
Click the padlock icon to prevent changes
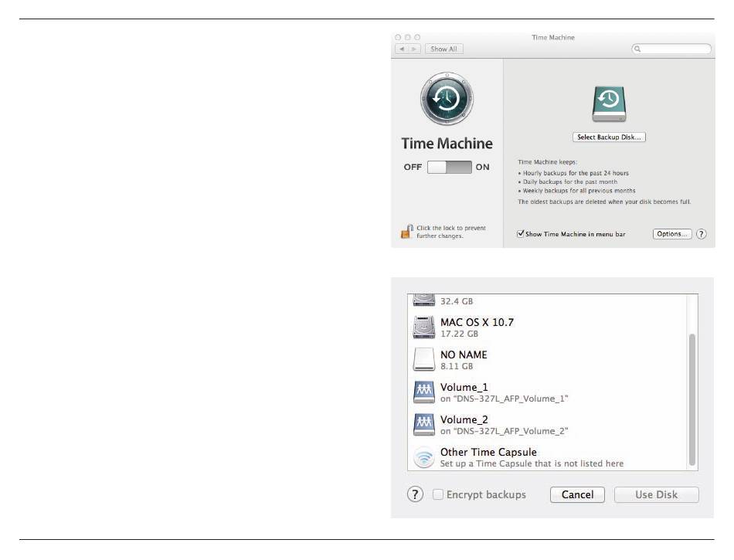pos(406,231)
